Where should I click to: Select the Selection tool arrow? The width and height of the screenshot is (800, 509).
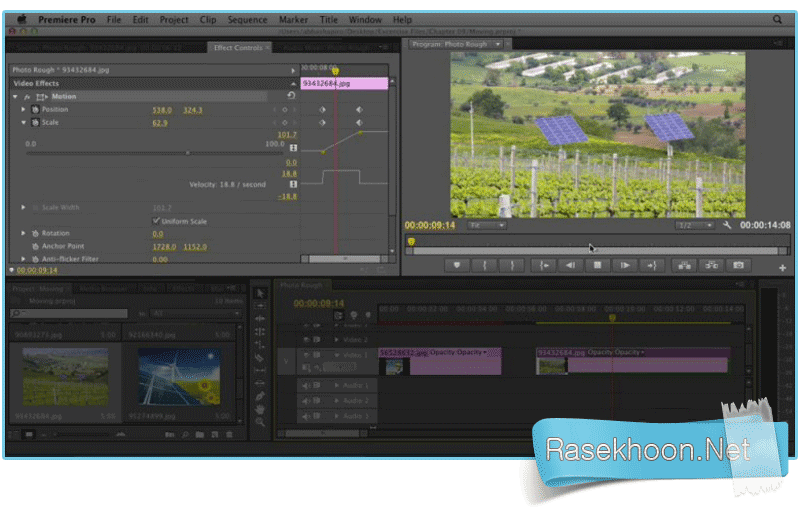(260, 293)
